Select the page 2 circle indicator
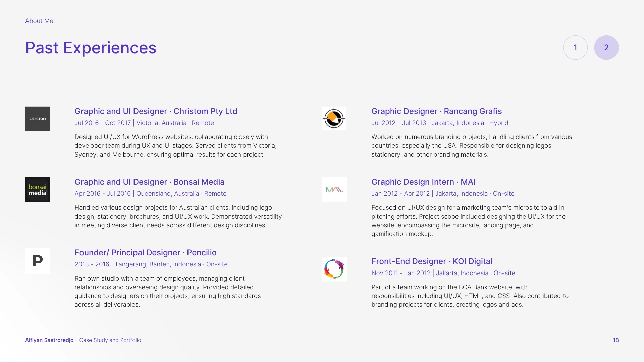 pyautogui.click(x=606, y=48)
